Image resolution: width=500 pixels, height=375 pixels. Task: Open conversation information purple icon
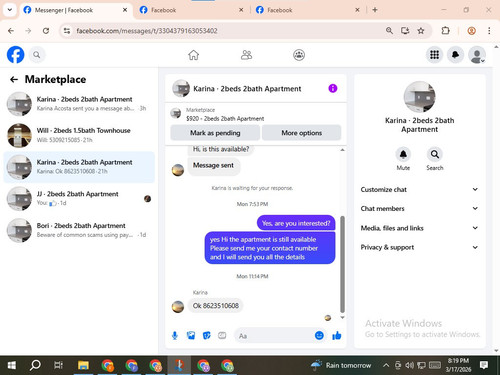333,88
